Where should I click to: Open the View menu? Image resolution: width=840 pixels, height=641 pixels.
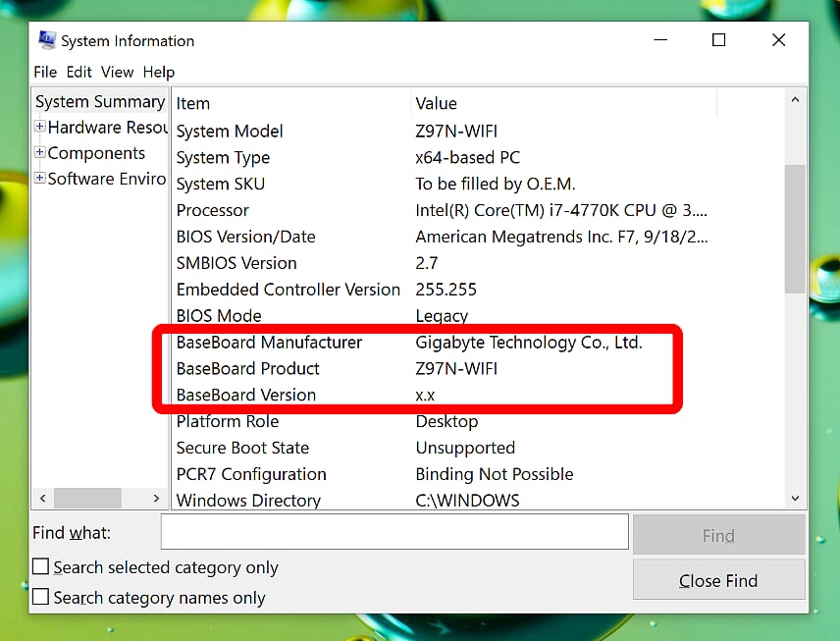117,72
